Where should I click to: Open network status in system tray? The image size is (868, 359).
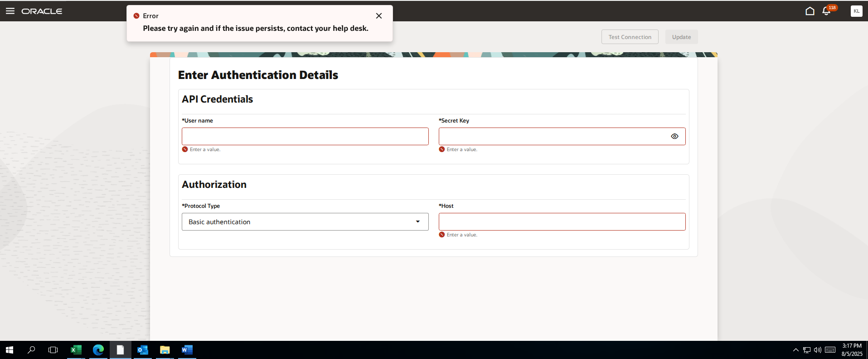coord(807,350)
